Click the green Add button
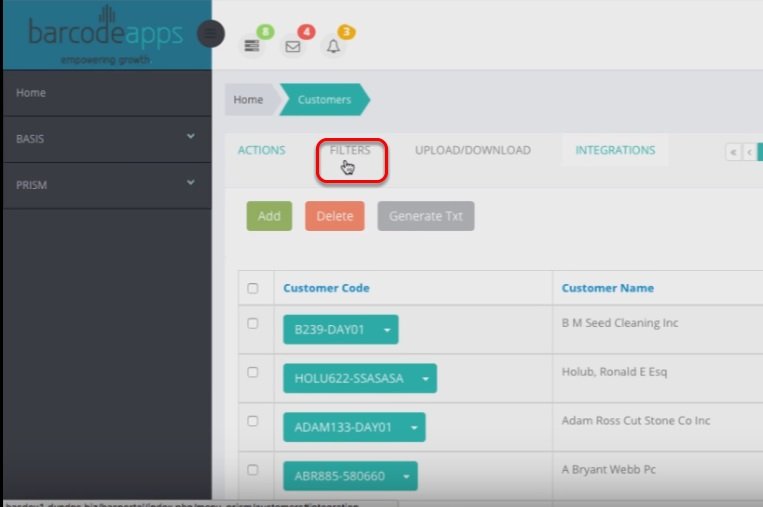Viewport: 763px width, 507px height. point(269,216)
